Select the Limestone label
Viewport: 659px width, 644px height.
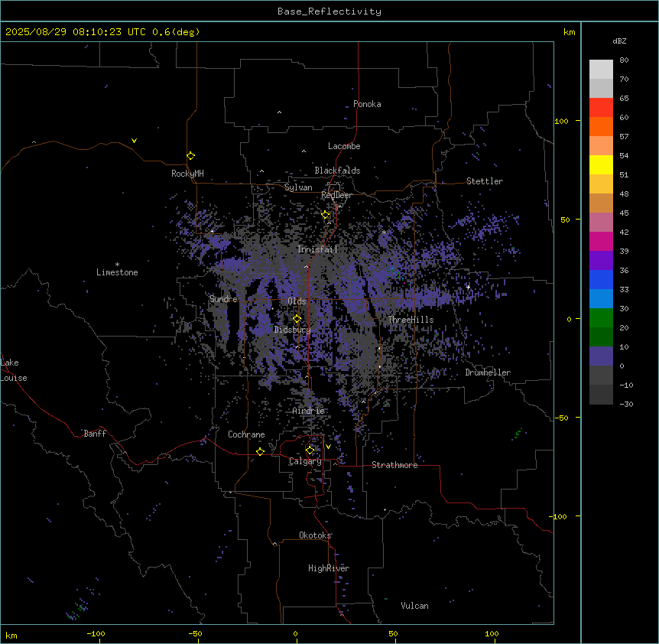pyautogui.click(x=117, y=272)
